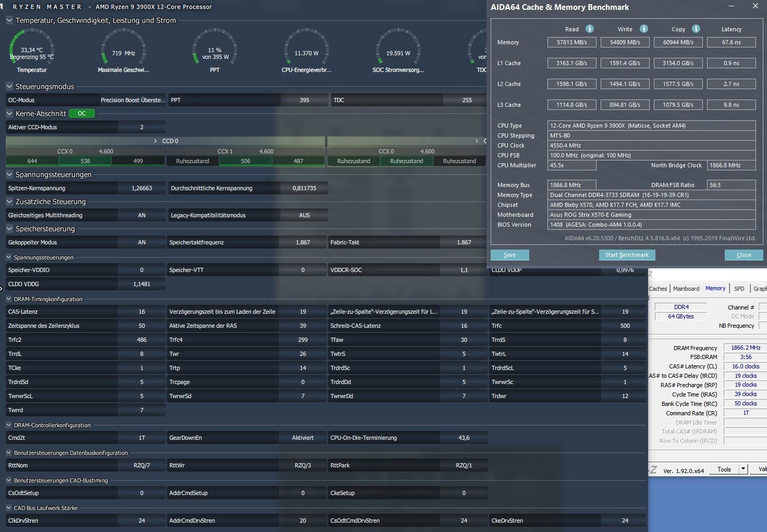Click the L3 Cache Write 894.81 GB/s field

pyautogui.click(x=625, y=105)
